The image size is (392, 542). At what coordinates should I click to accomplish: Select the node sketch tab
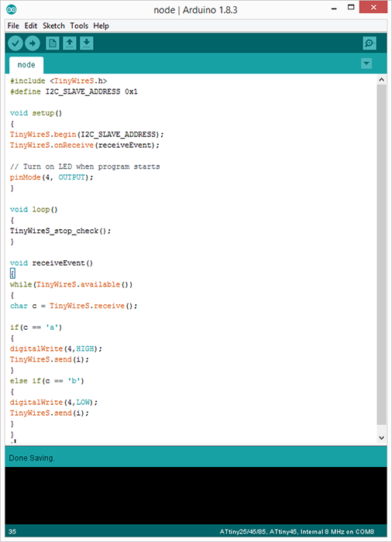[x=26, y=65]
